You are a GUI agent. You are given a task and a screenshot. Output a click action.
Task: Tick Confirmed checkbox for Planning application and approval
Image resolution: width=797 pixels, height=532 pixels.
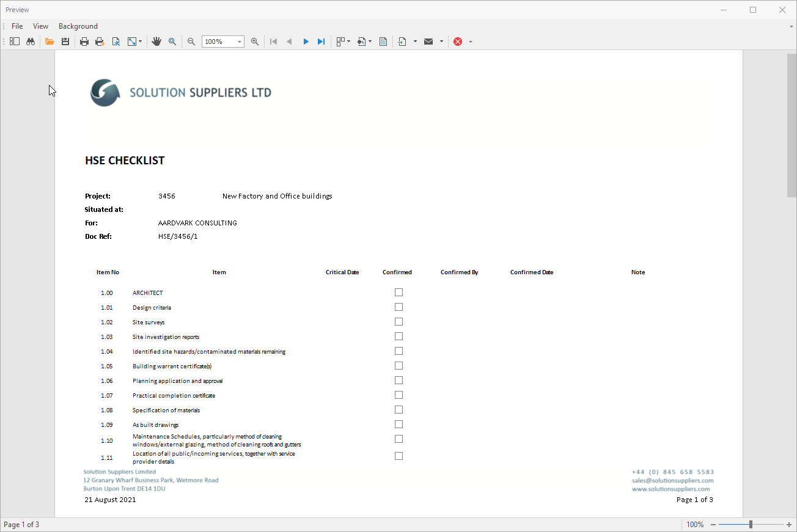click(398, 381)
